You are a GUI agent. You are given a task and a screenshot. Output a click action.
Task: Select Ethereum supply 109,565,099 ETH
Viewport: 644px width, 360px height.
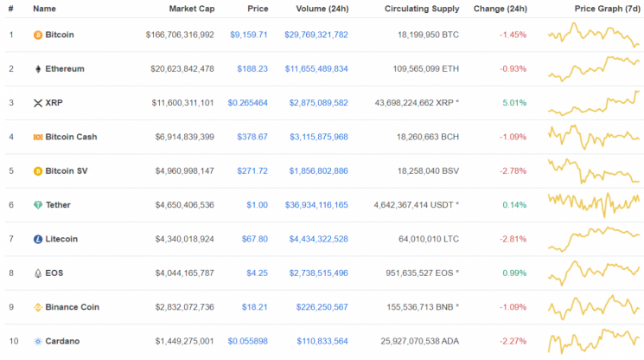click(x=426, y=69)
